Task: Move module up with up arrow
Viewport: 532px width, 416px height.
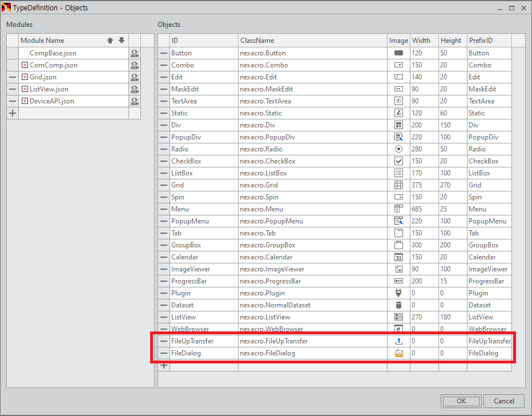Action: pos(110,41)
